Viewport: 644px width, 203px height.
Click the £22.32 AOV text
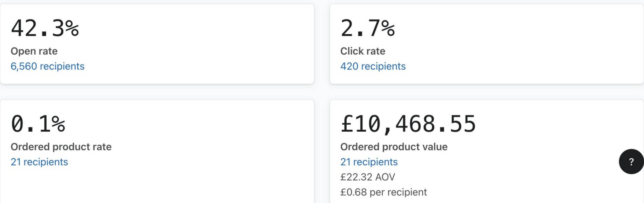pyautogui.click(x=368, y=177)
